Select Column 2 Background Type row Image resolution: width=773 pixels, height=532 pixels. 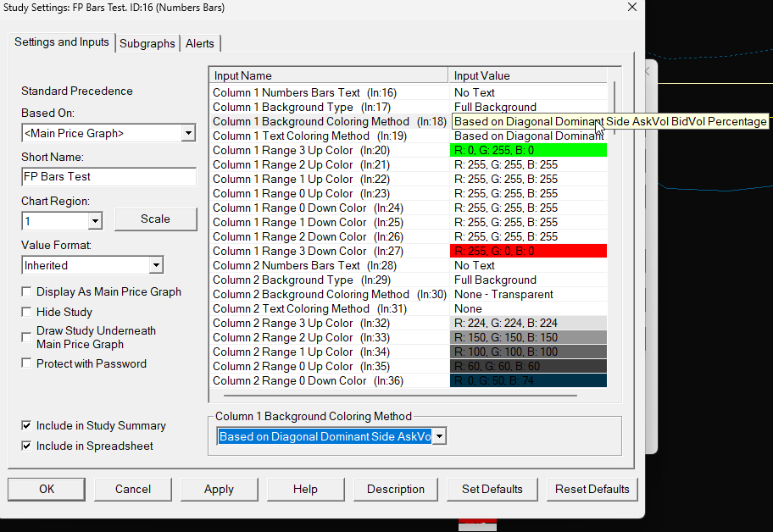click(x=409, y=280)
